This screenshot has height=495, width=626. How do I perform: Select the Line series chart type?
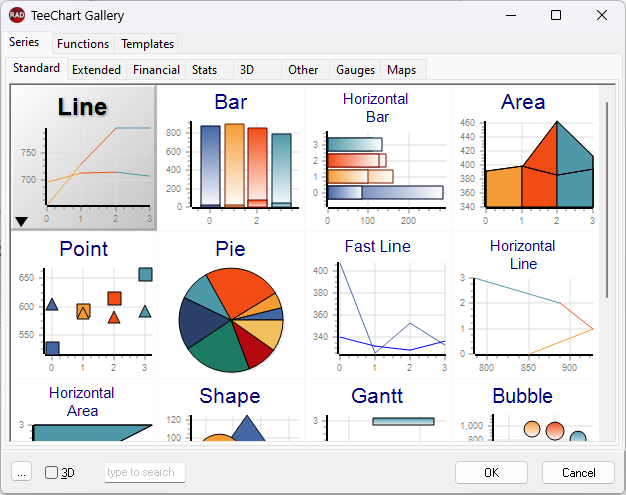pyautogui.click(x=84, y=158)
